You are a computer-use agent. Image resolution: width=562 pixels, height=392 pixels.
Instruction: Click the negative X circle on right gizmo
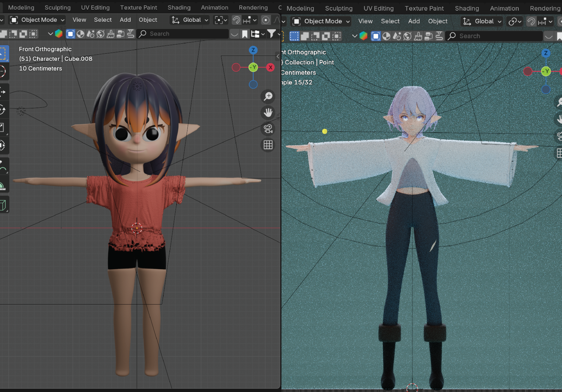[528, 71]
